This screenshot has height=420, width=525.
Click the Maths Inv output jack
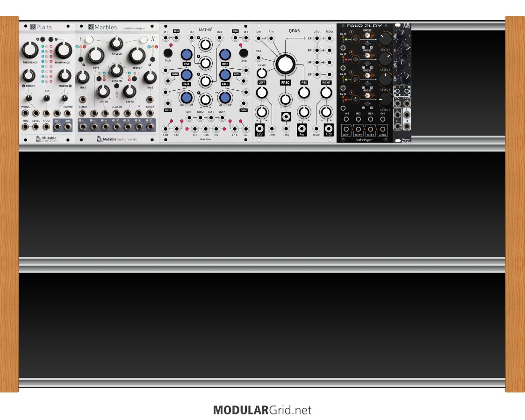tap(216, 129)
